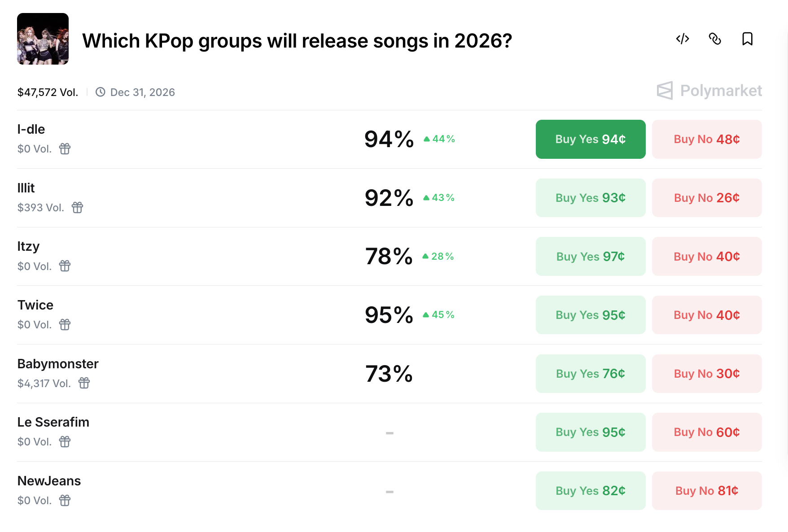Viewport: 788px width, 532px height.
Task: Buy Yes for I-dle at 94¢
Action: 591,139
